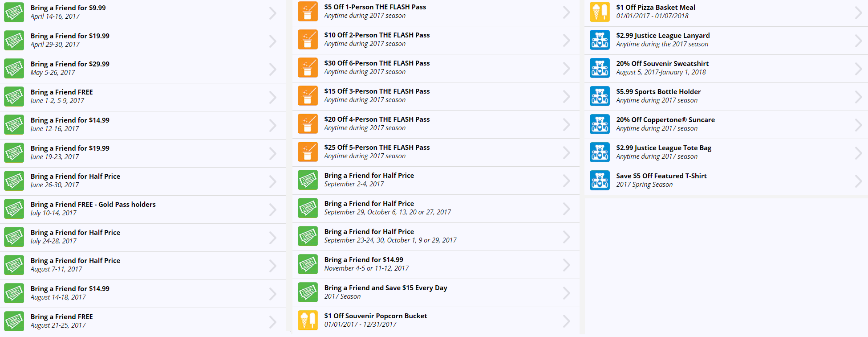868x337 pixels.
Task: Click the orange magic hat icon for $5 Off 1-Person FLASH Pass
Action: coord(308,12)
